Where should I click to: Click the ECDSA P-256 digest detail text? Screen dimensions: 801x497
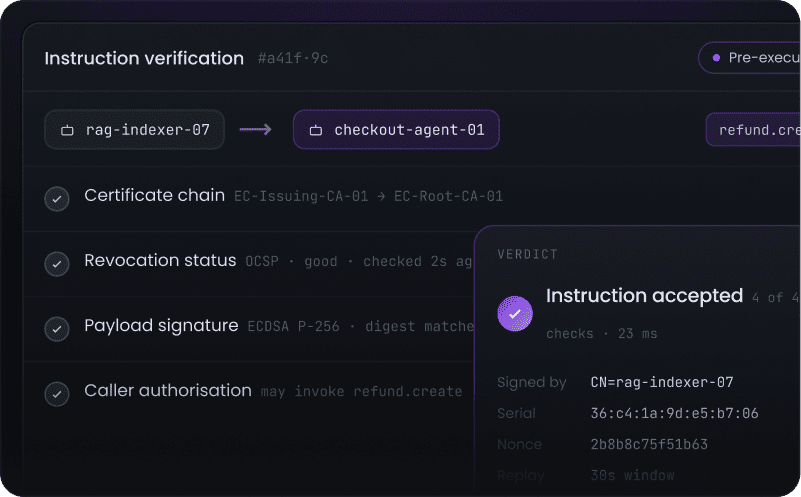(361, 326)
